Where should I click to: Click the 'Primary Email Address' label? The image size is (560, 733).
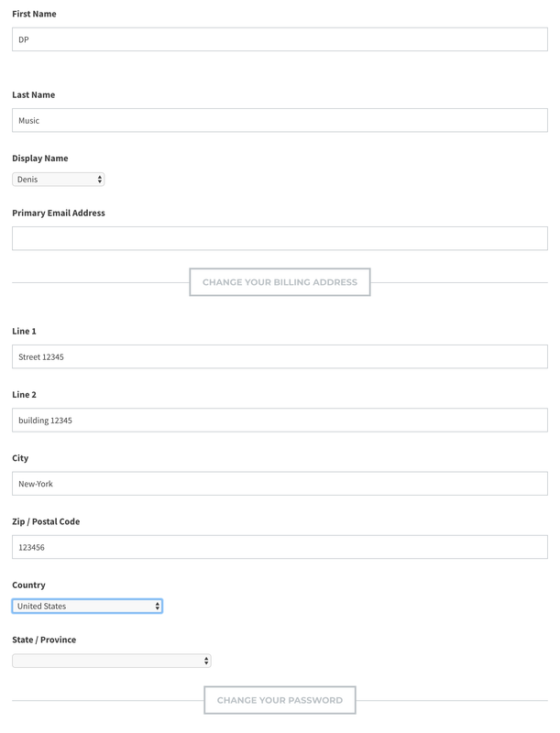pos(59,213)
